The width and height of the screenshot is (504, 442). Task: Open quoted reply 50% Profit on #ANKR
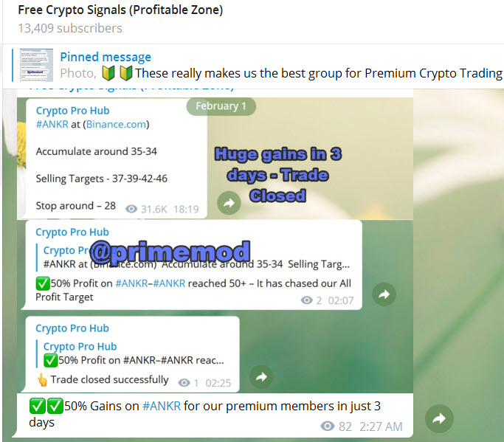pos(134,353)
